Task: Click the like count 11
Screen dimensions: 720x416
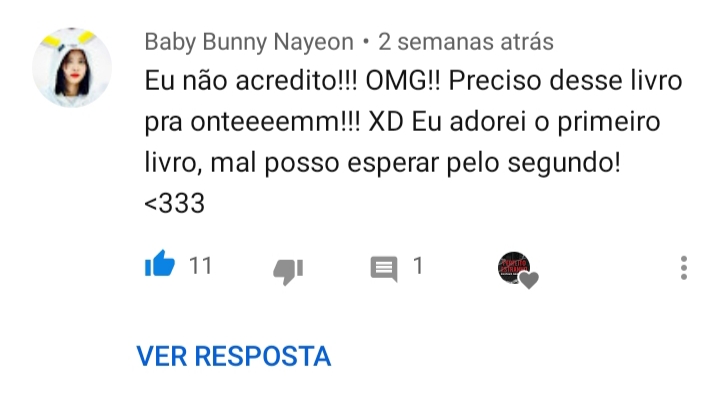Action: [x=201, y=265]
